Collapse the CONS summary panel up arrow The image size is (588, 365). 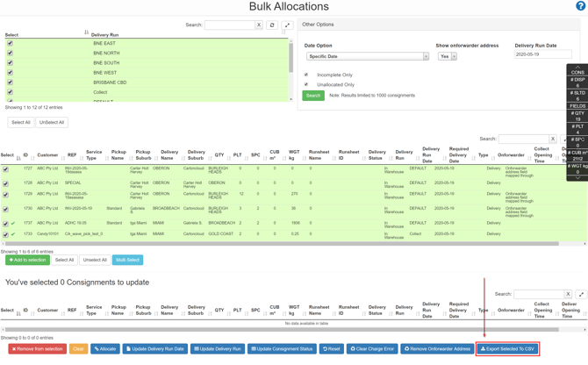[577, 67]
